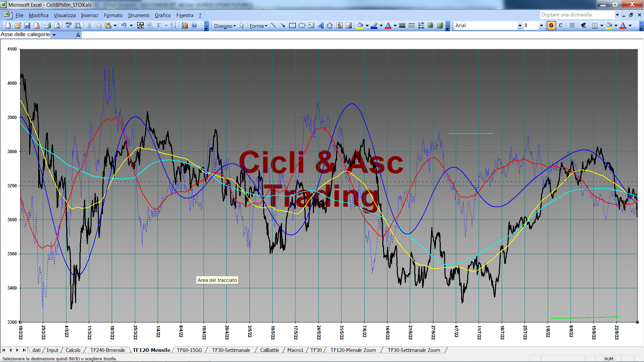Go to the last sheet tab arrow

24,350
